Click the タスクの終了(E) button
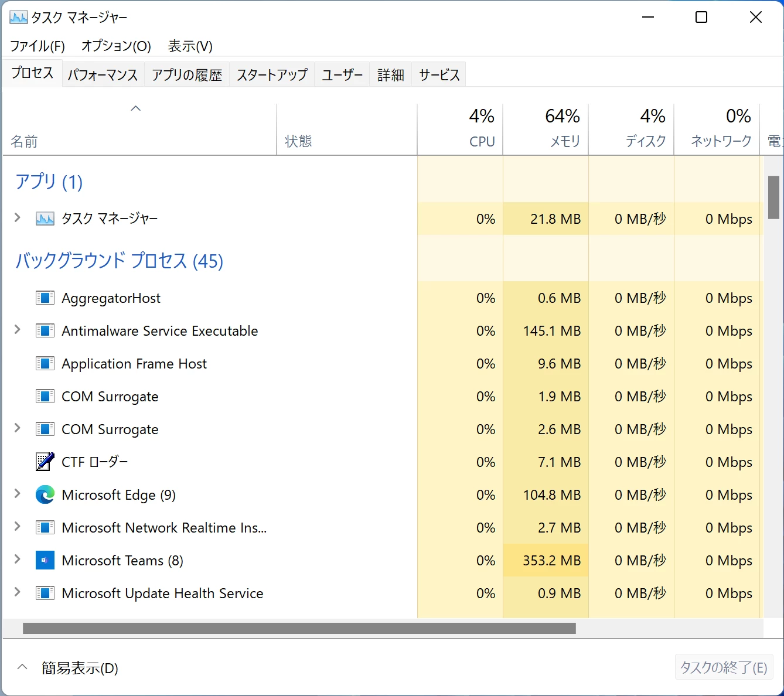Viewport: 784px width, 696px height. (724, 667)
